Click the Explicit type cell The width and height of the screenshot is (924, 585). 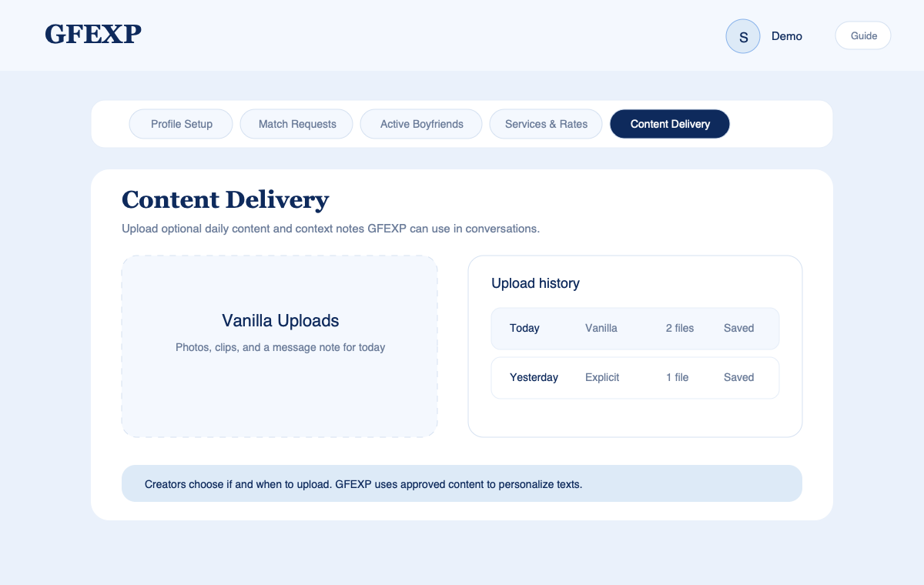(602, 378)
